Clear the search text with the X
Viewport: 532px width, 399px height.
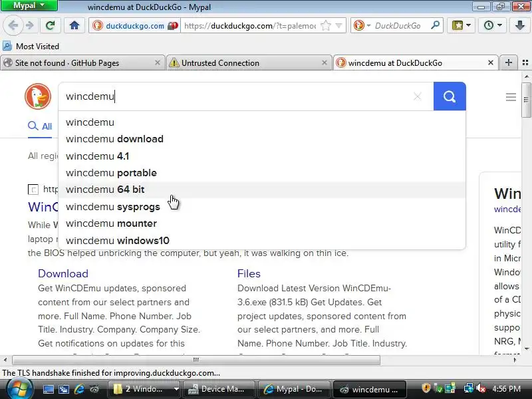coord(418,96)
